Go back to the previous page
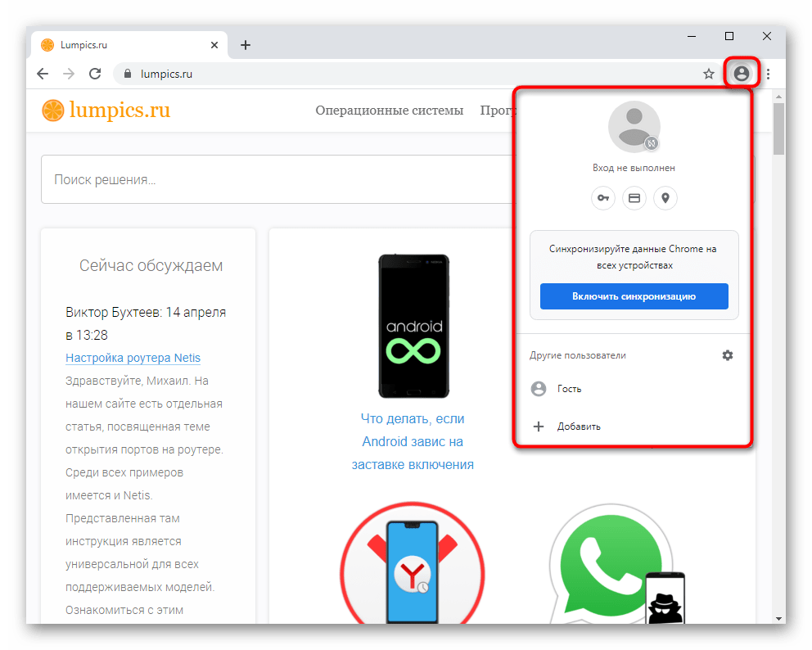Image resolution: width=812 pixels, height=650 pixels. pyautogui.click(x=43, y=74)
